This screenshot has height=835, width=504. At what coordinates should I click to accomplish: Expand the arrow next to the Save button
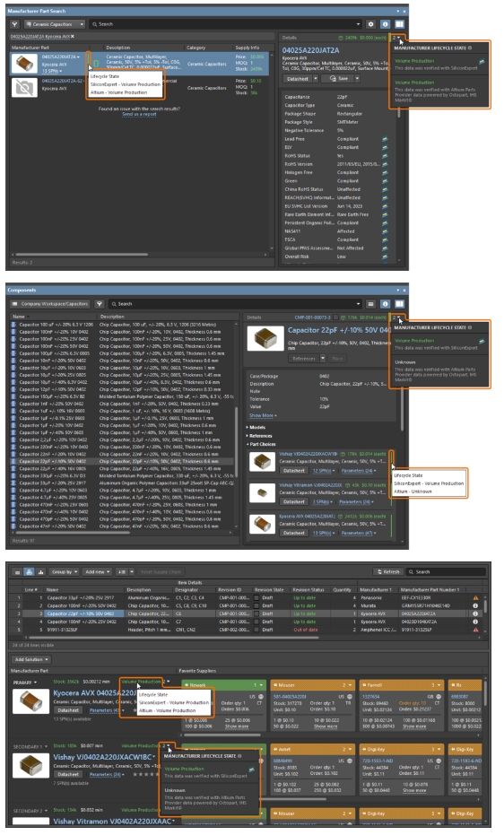click(357, 78)
